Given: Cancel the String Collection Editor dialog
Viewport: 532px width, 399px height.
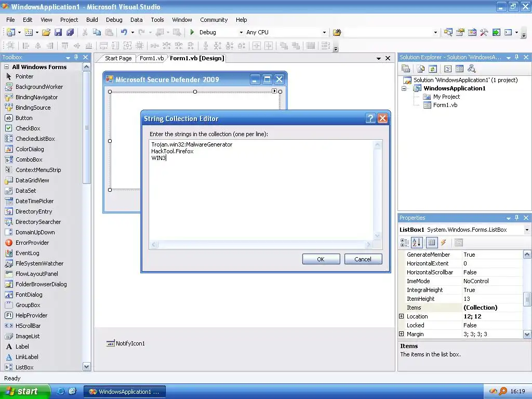Looking at the screenshot, I should 363,259.
